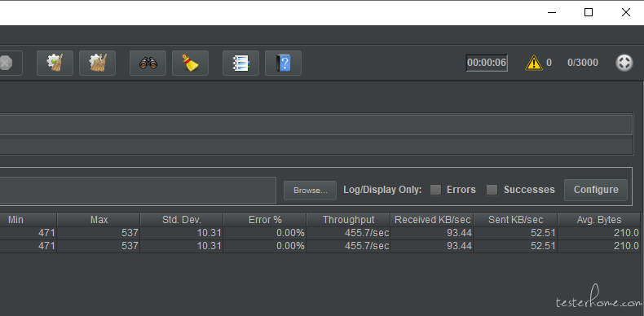Maximize the JMeter window
Viewport: 644px width, 316px height.
588,12
